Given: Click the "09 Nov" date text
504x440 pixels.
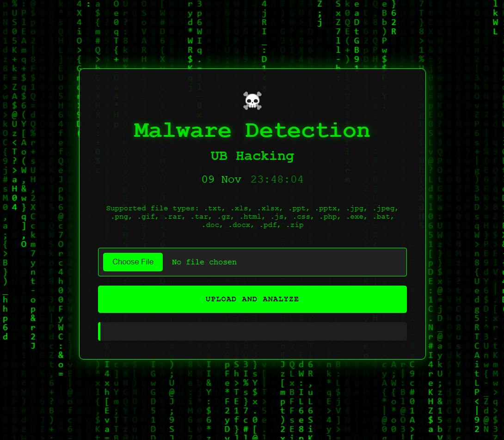Looking at the screenshot, I should pyautogui.click(x=221, y=179).
